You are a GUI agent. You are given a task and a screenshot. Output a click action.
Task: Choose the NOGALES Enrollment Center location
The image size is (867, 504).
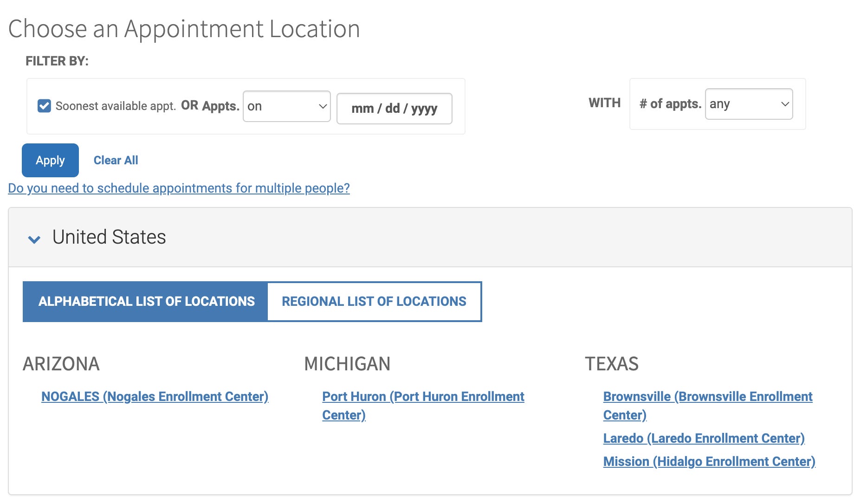[x=155, y=397]
